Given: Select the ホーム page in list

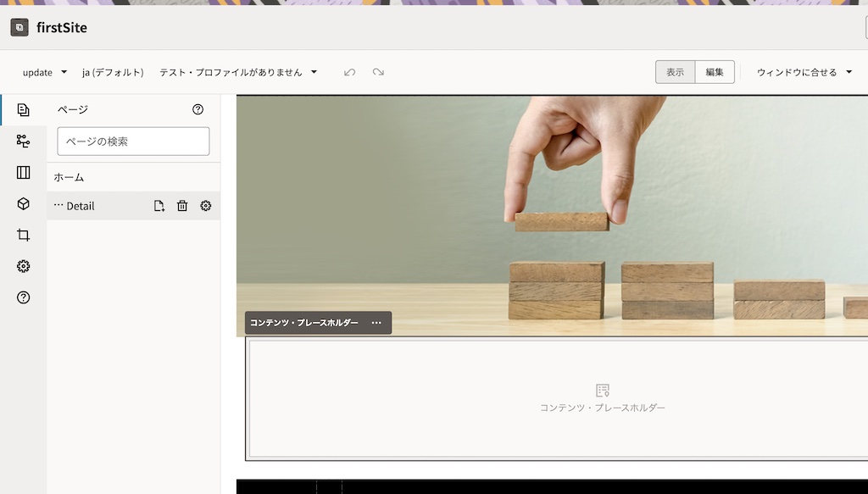Looking at the screenshot, I should [69, 177].
